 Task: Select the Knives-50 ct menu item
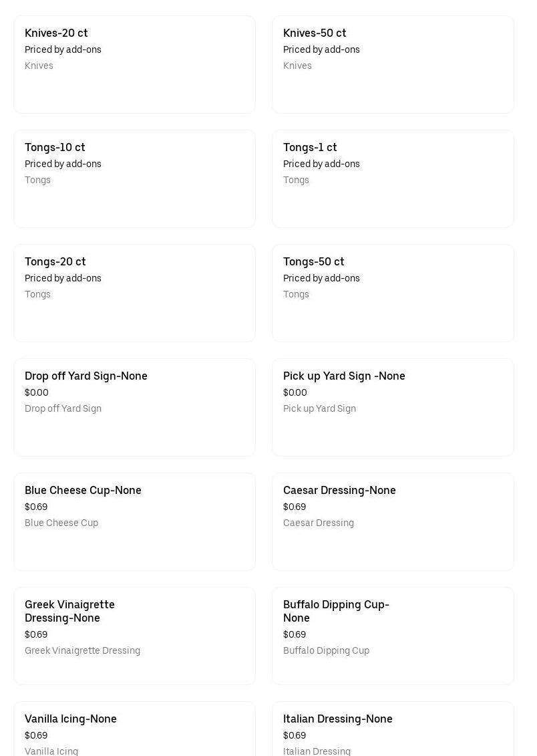pos(393,65)
